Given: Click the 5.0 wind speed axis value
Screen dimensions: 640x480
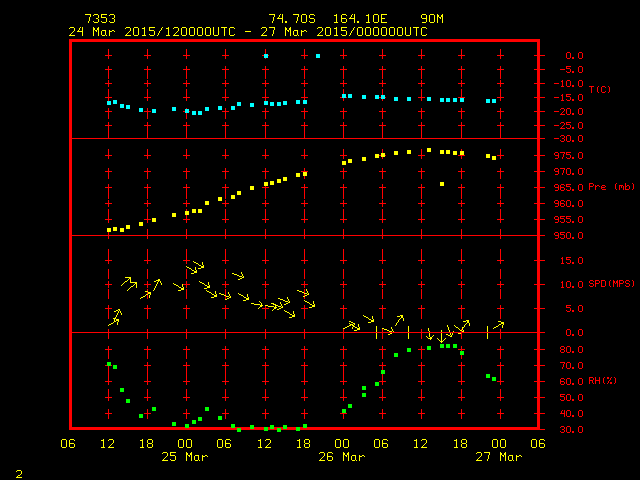Looking at the screenshot, I should click(574, 309).
